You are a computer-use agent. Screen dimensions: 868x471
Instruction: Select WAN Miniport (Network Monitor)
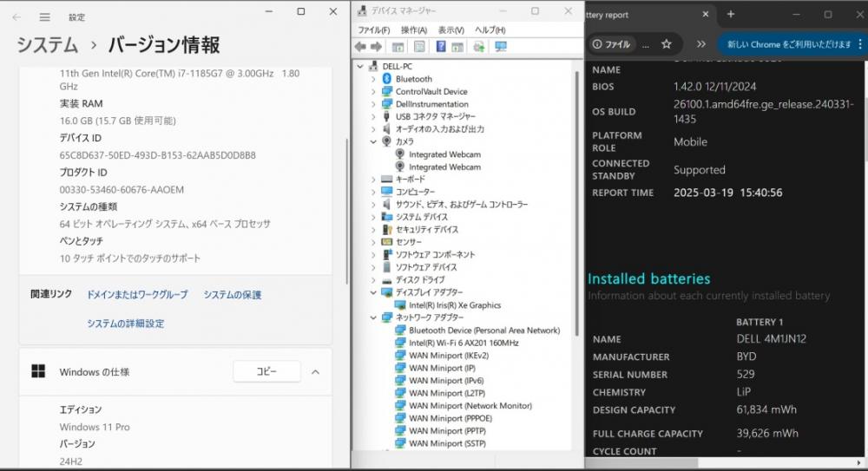(470, 406)
